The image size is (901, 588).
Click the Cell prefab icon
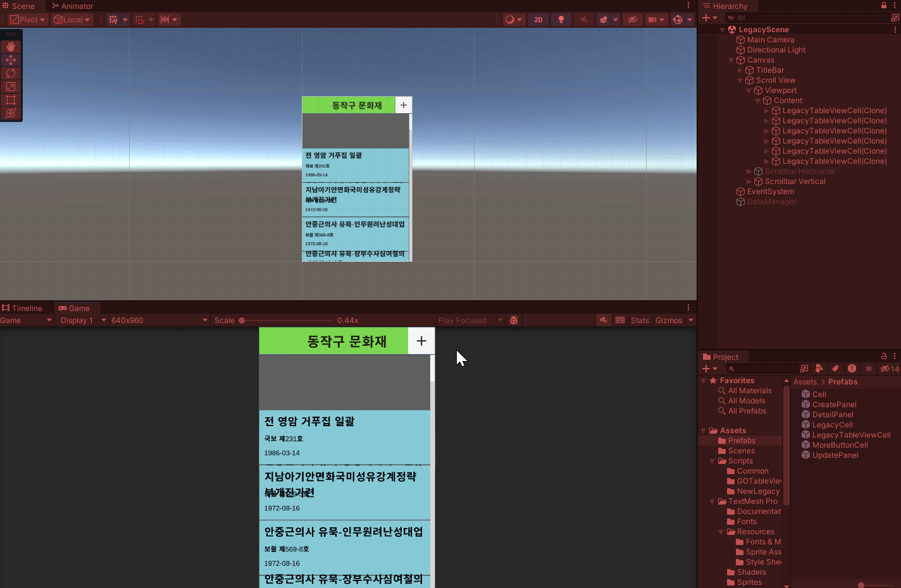pos(805,395)
